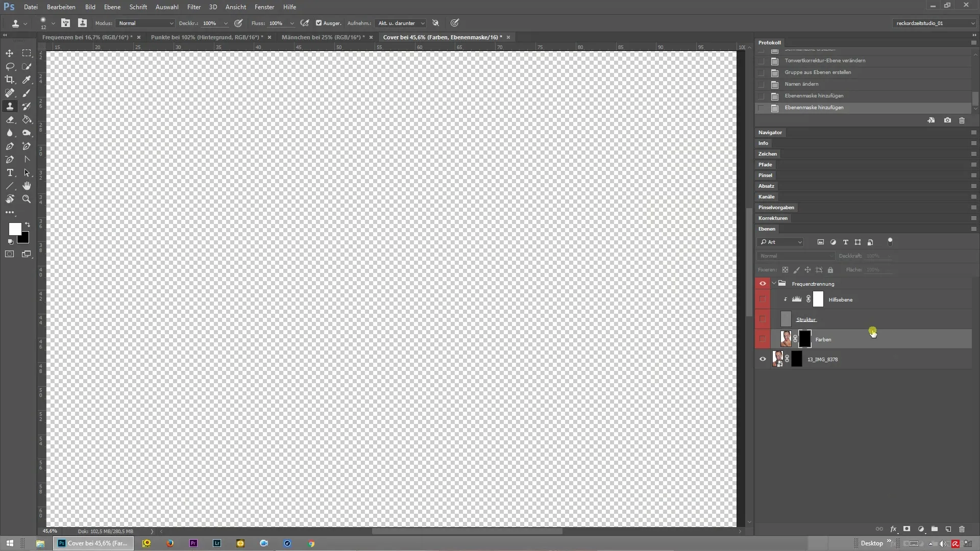
Task: Show the Farben layer
Action: click(x=763, y=339)
